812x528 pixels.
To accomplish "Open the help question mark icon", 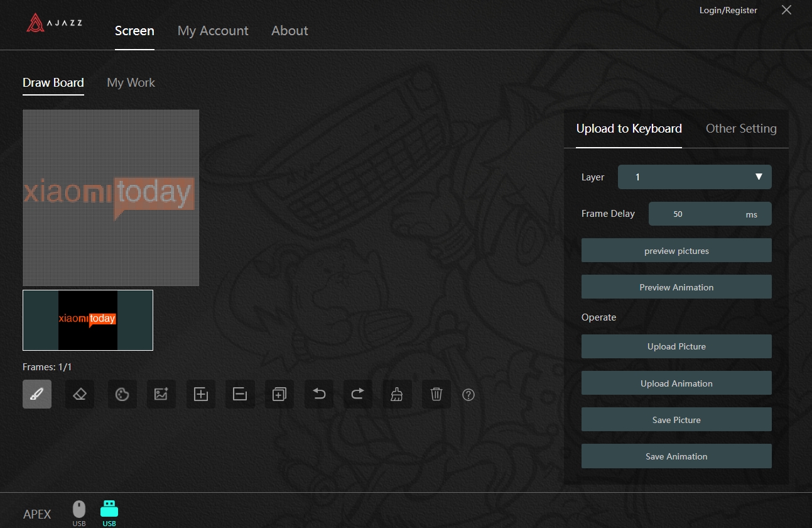I will click(x=468, y=395).
